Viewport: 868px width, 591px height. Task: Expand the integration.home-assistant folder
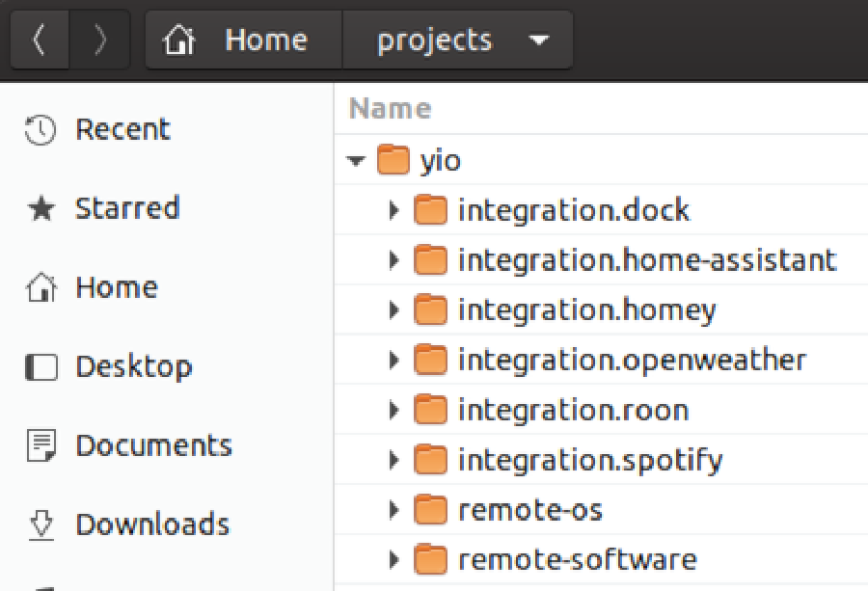point(394,259)
